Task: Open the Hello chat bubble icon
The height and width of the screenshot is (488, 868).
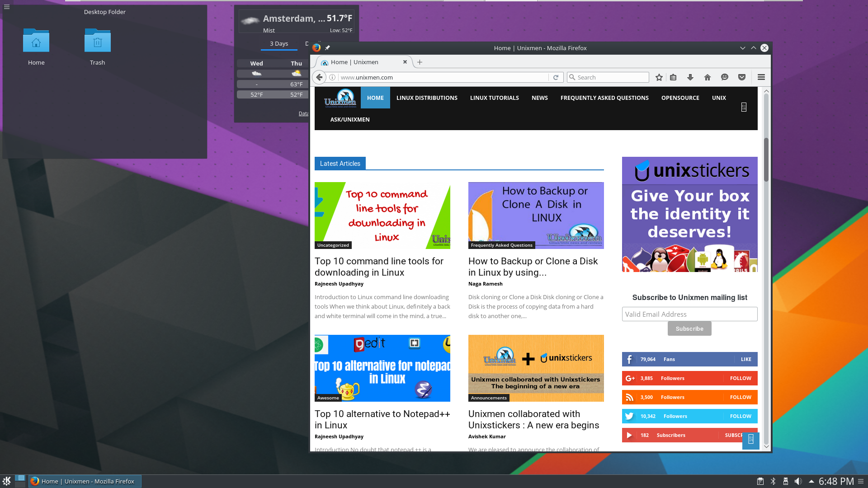Action: (x=725, y=77)
